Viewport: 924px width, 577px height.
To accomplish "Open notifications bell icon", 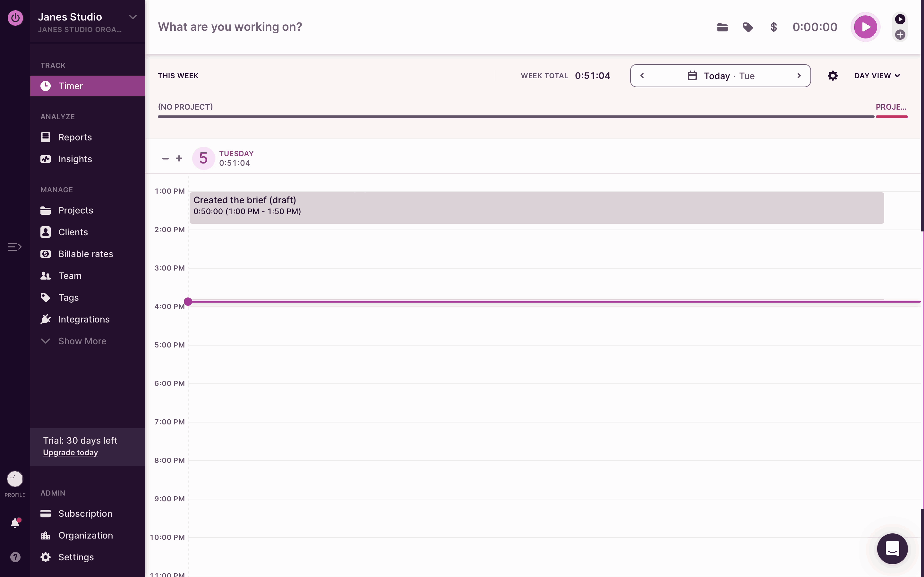I will (15, 523).
